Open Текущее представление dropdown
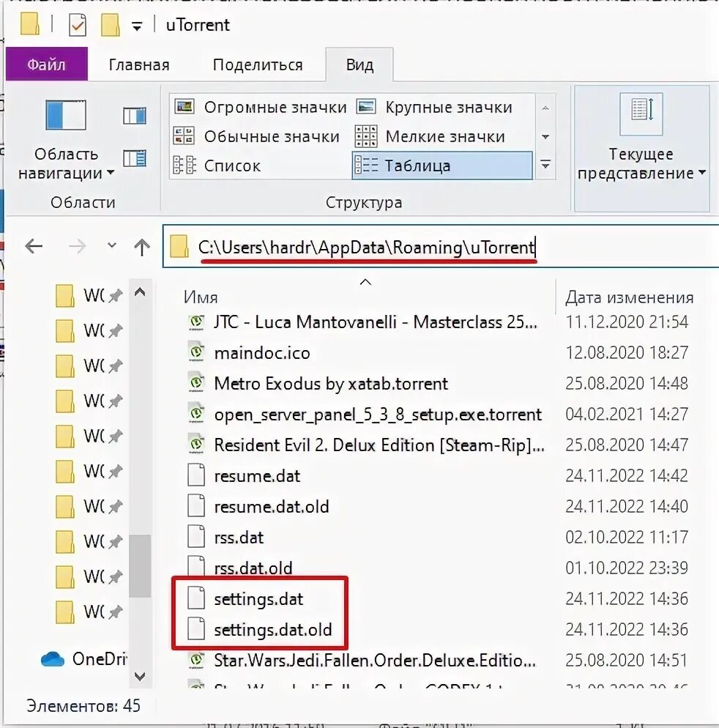 tap(641, 149)
